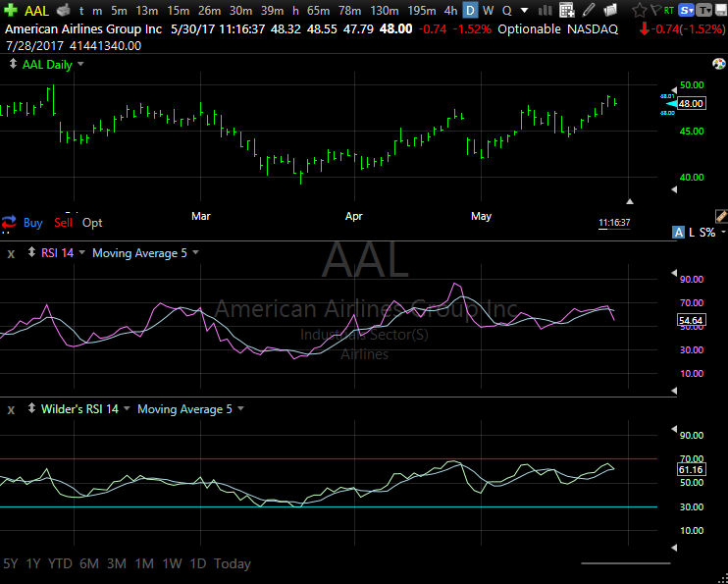Open the blue S dropdown button
This screenshot has width=728, height=584.
pos(686,10)
